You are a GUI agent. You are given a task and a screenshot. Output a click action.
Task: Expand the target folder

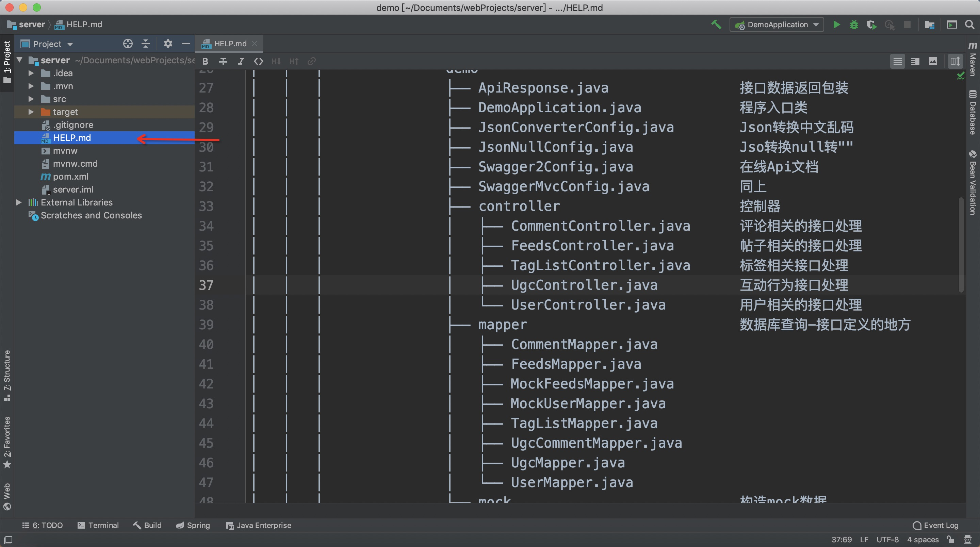tap(32, 112)
